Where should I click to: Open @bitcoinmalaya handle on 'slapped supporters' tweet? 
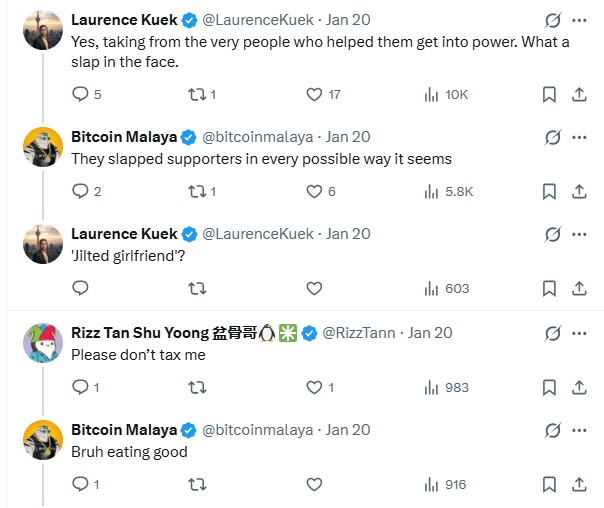pyautogui.click(x=258, y=137)
